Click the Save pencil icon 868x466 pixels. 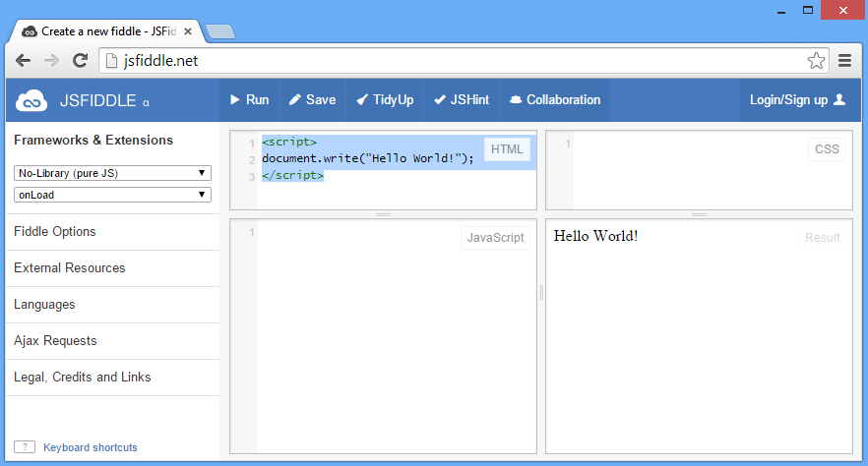tap(295, 99)
